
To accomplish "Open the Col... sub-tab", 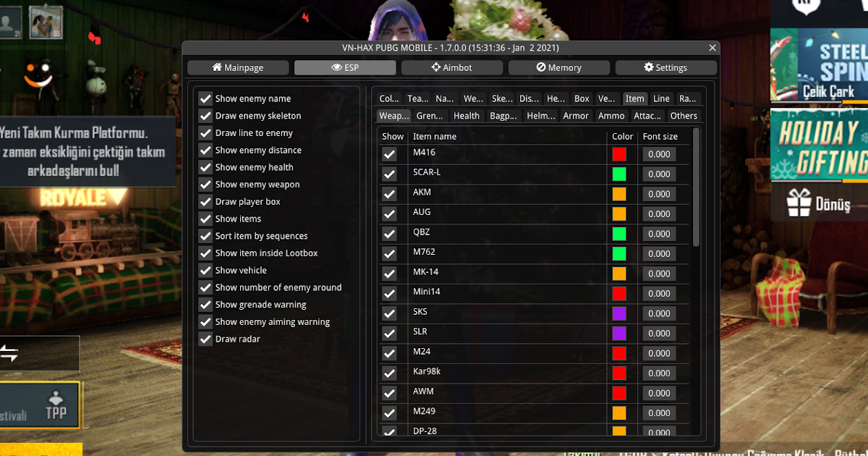I will tap(389, 98).
